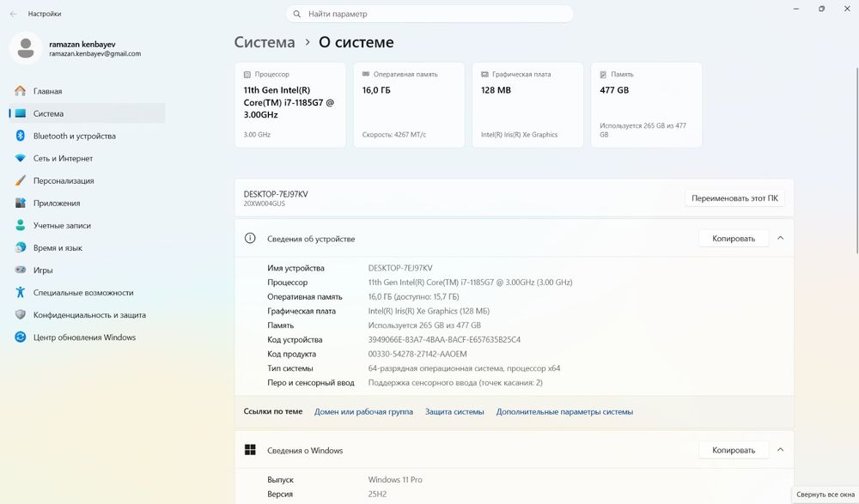
Task: Open Дополнительные параметры системы link
Action: [x=565, y=411]
